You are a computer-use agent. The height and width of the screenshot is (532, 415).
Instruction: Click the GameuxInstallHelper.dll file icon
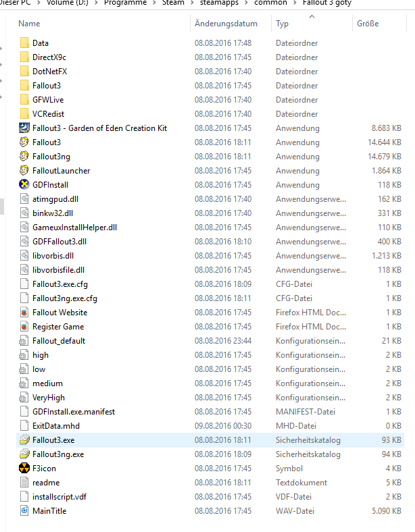24,228
